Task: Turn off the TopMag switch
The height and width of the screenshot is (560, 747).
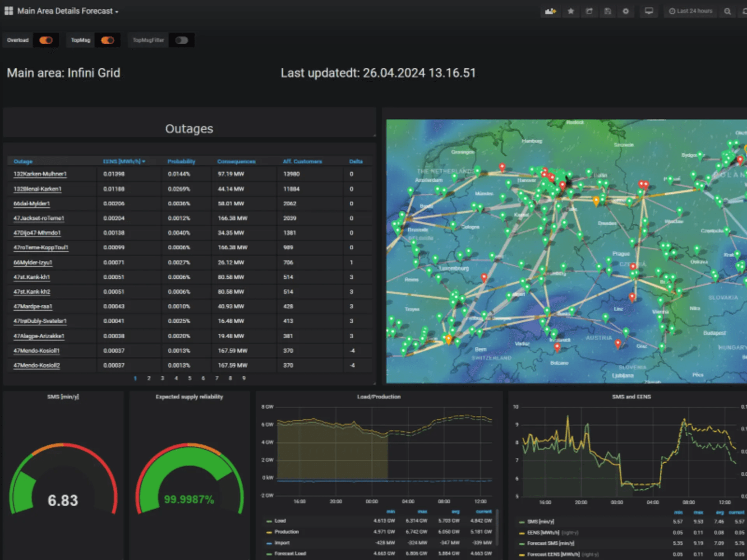Action: coord(108,40)
